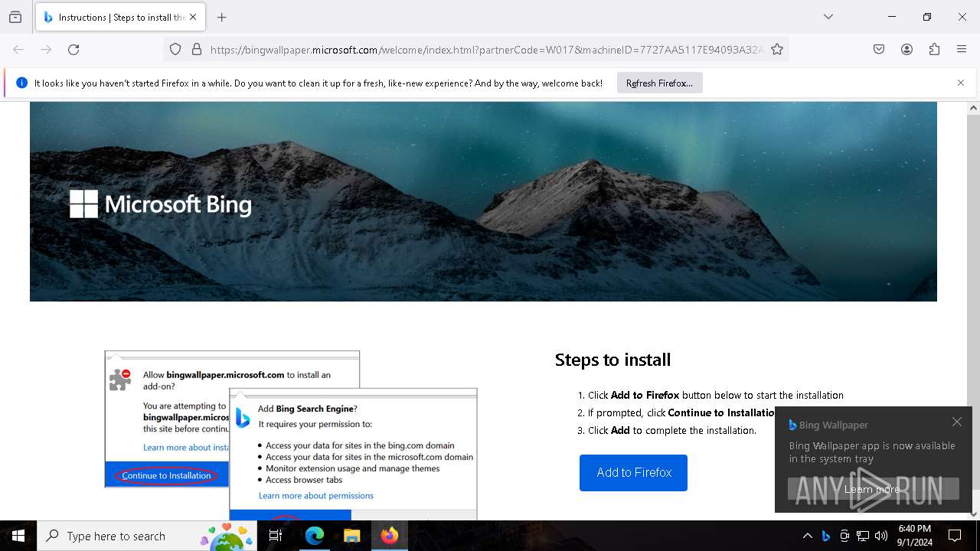Open Task View on taskbar

[x=276, y=536]
